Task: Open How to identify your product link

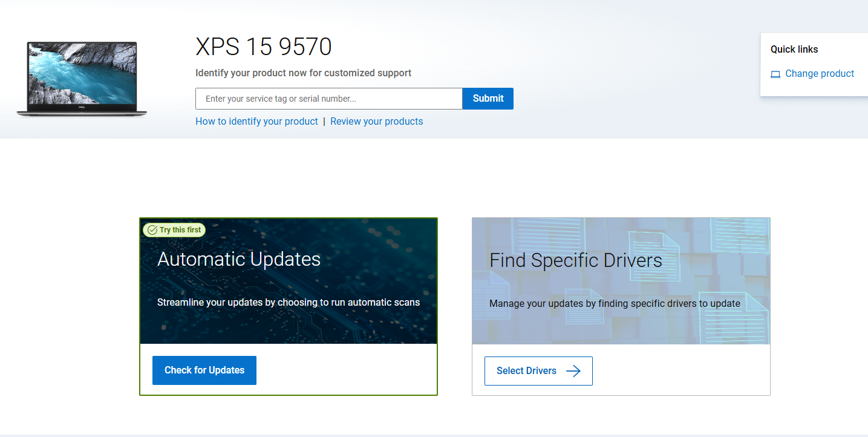Action: coord(256,122)
